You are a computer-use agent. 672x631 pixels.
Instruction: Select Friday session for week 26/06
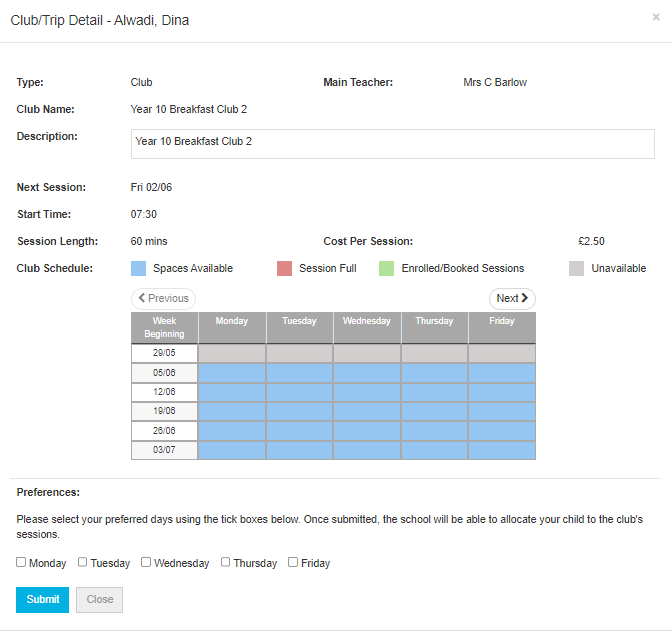502,431
